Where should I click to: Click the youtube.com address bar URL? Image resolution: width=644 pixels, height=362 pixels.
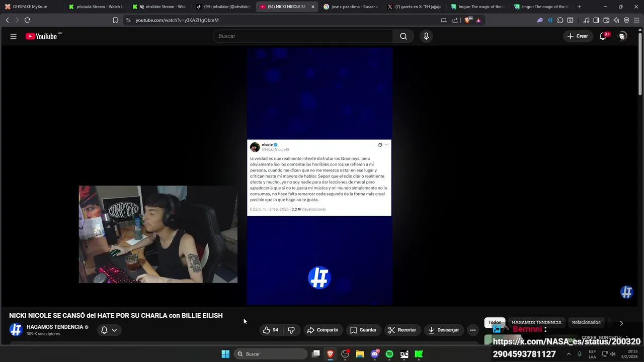pos(177,20)
